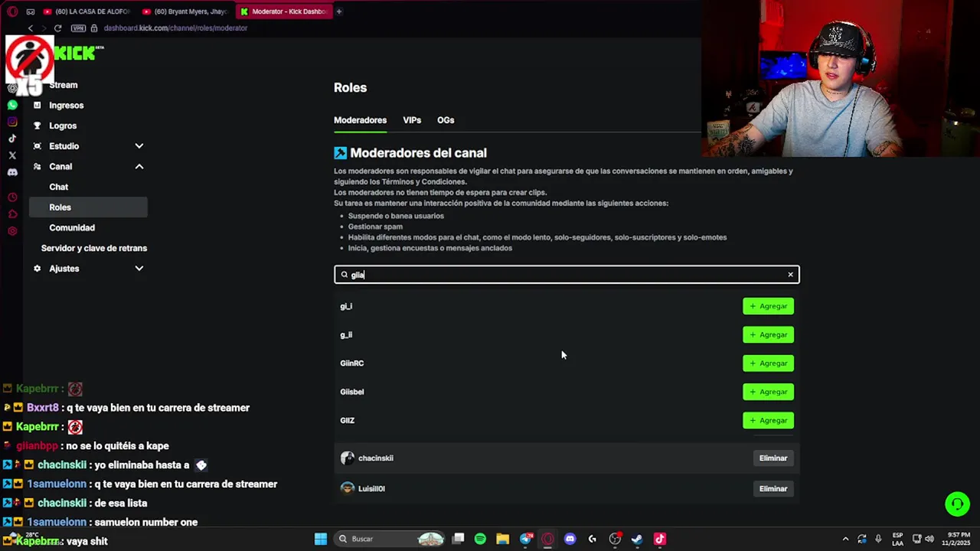Click the Task View taskbar icon
Viewport: 980px width, 551px height.
(458, 539)
